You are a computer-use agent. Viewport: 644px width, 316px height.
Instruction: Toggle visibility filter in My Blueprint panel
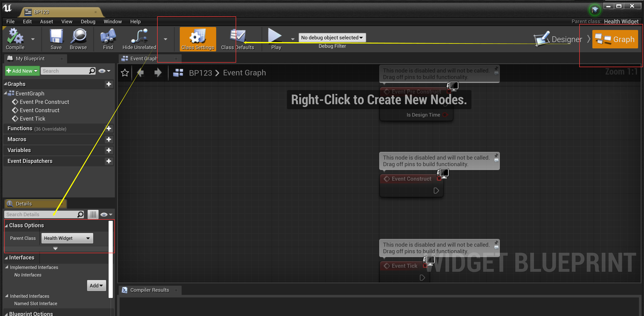[x=102, y=71]
